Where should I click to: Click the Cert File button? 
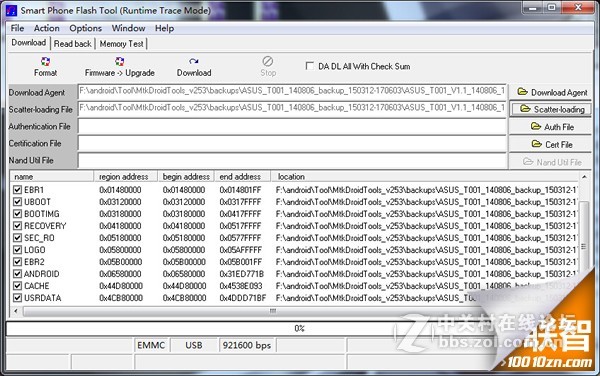tap(550, 144)
